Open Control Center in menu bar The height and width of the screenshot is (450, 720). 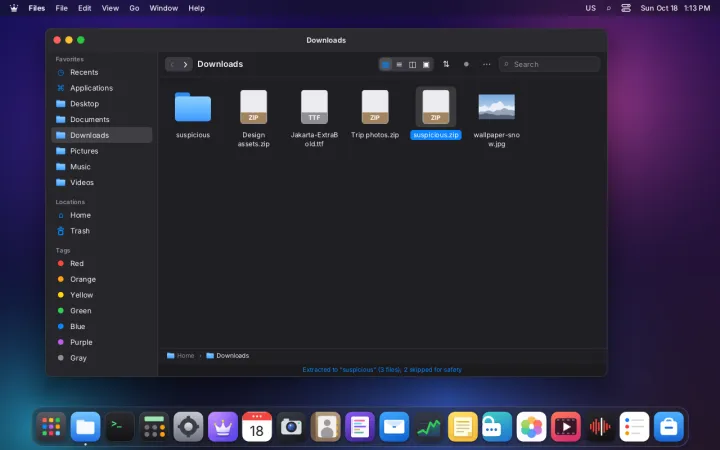pos(626,8)
